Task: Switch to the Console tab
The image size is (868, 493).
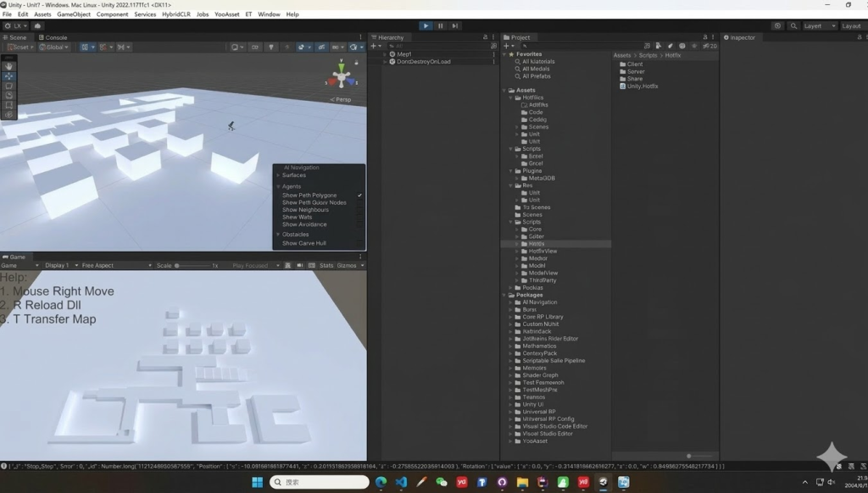Action: click(54, 37)
